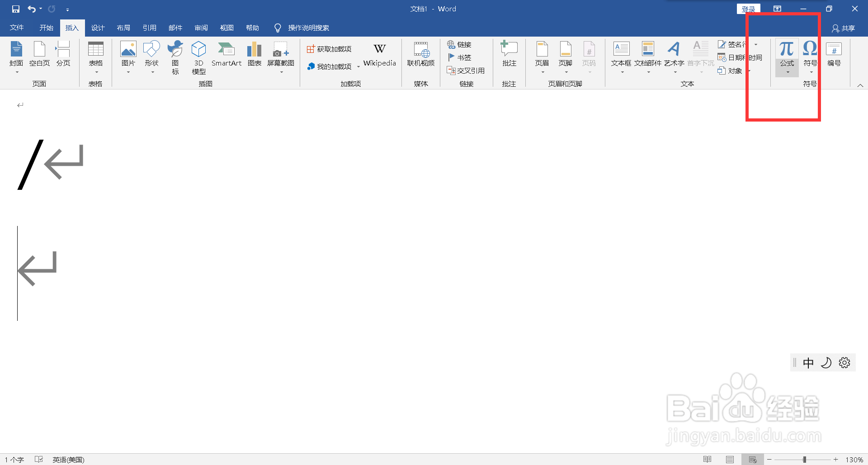Add a comment (批注)
Viewport: 868px width, 465px height.
pos(509,54)
